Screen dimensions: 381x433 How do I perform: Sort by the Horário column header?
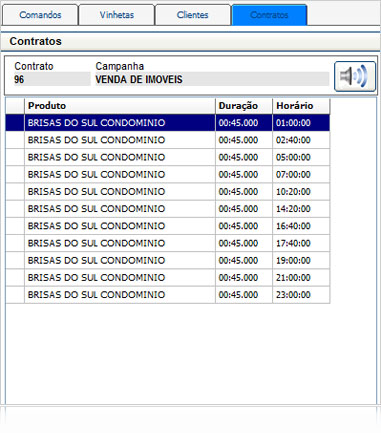pos(301,106)
